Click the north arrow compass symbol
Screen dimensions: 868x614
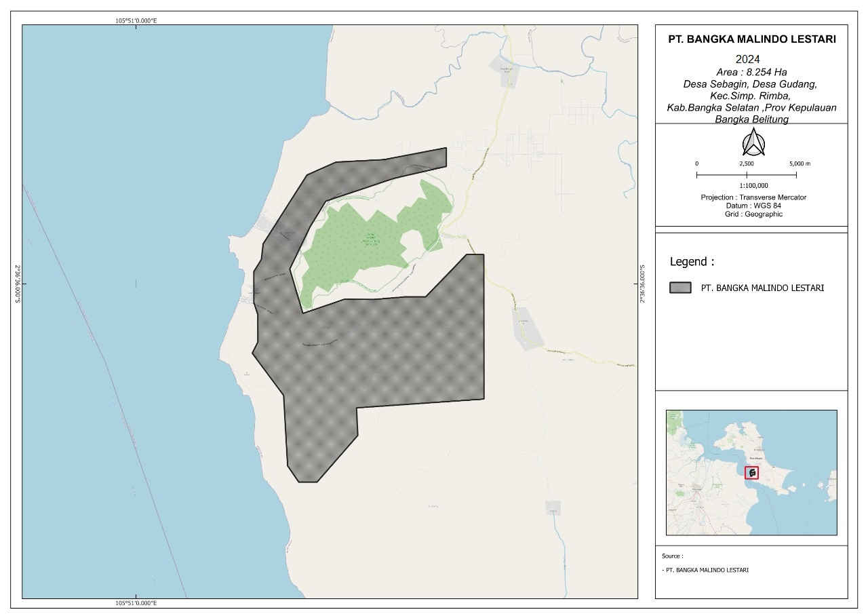pyautogui.click(x=753, y=143)
